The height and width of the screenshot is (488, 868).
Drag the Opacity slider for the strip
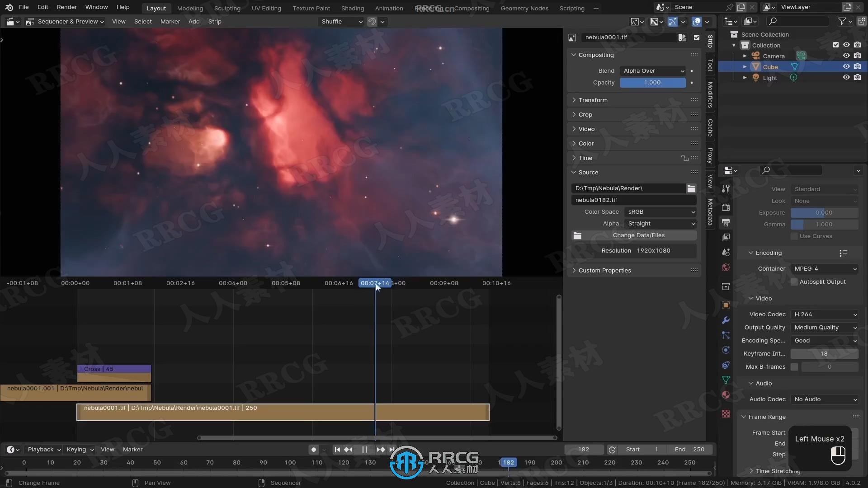pyautogui.click(x=652, y=82)
